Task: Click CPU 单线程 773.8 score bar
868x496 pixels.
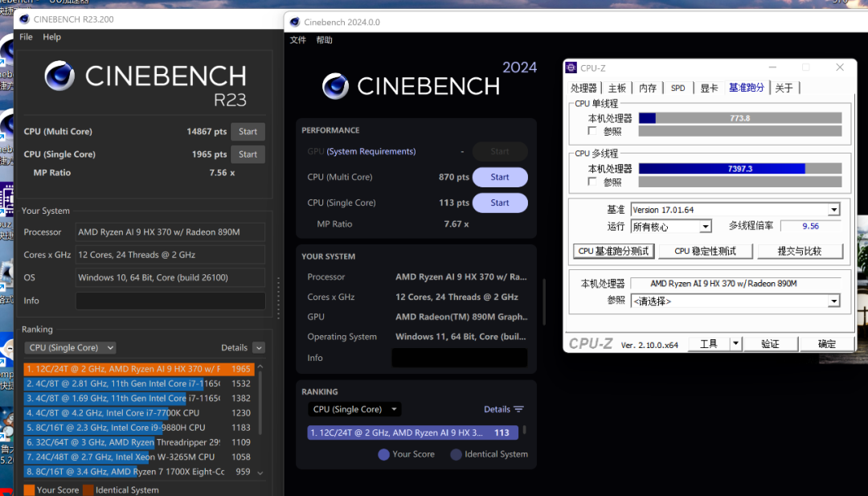Action: point(740,118)
